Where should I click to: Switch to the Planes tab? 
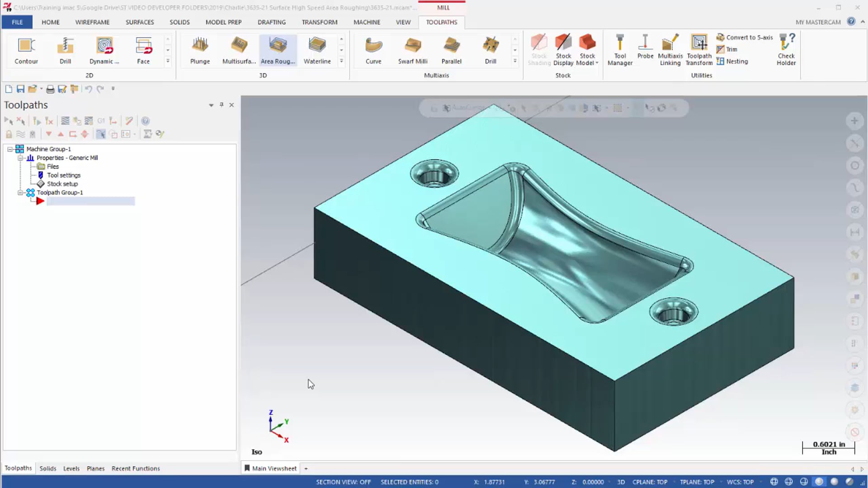(x=95, y=468)
